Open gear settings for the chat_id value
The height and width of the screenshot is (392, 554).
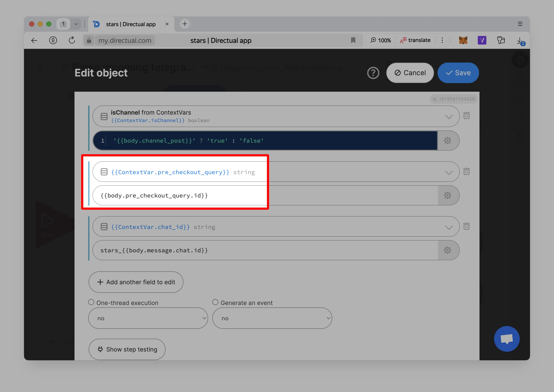pos(447,250)
